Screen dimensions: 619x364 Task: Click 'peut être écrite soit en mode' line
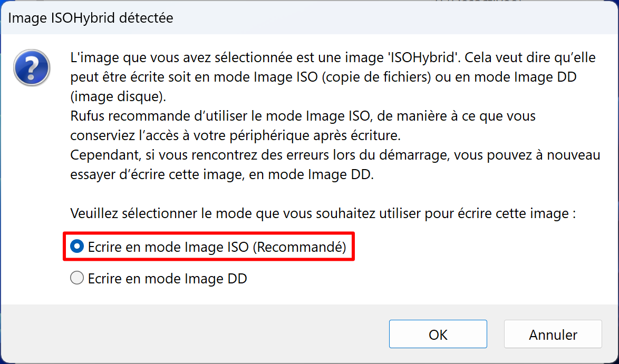(323, 77)
